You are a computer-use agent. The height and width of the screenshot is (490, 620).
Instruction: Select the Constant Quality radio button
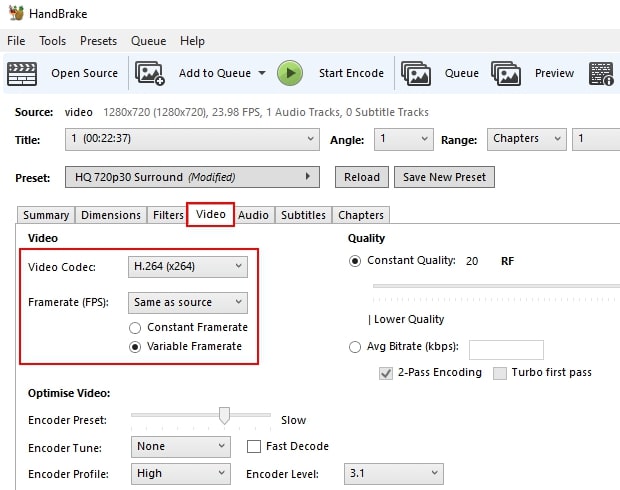[355, 261]
